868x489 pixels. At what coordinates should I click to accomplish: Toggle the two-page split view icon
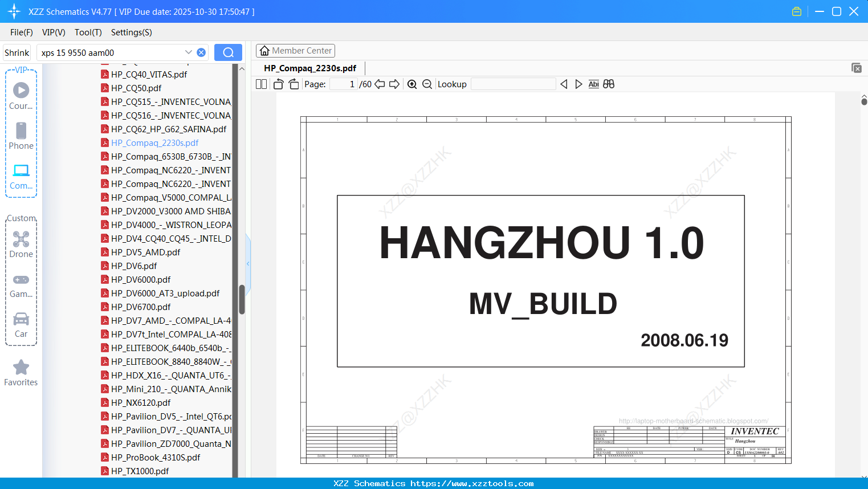(261, 84)
